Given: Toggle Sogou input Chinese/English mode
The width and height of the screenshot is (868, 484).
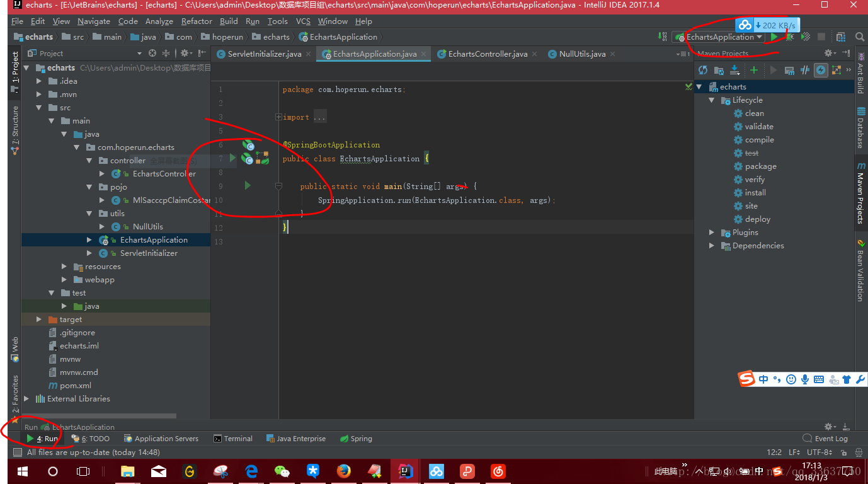Looking at the screenshot, I should pyautogui.click(x=764, y=379).
